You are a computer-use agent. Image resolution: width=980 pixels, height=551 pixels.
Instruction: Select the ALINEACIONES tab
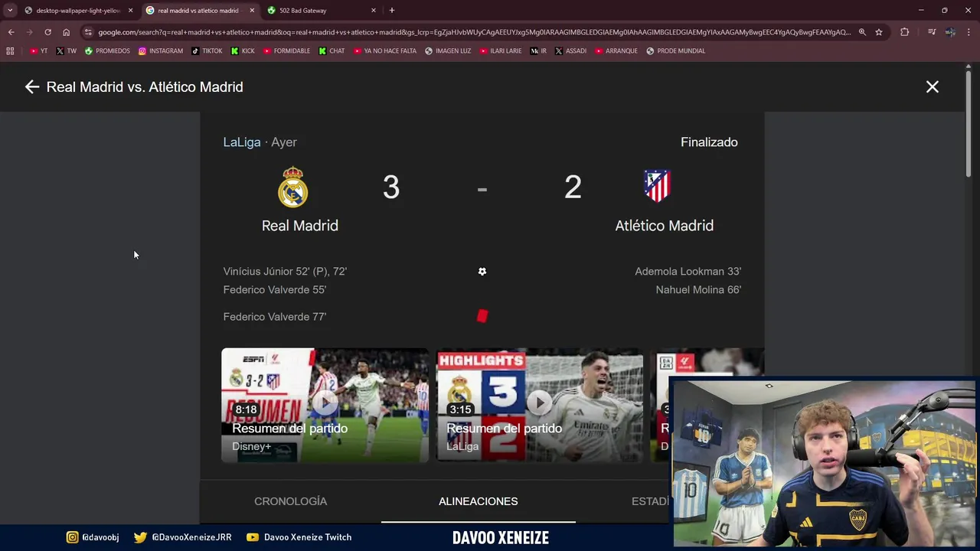click(x=479, y=501)
